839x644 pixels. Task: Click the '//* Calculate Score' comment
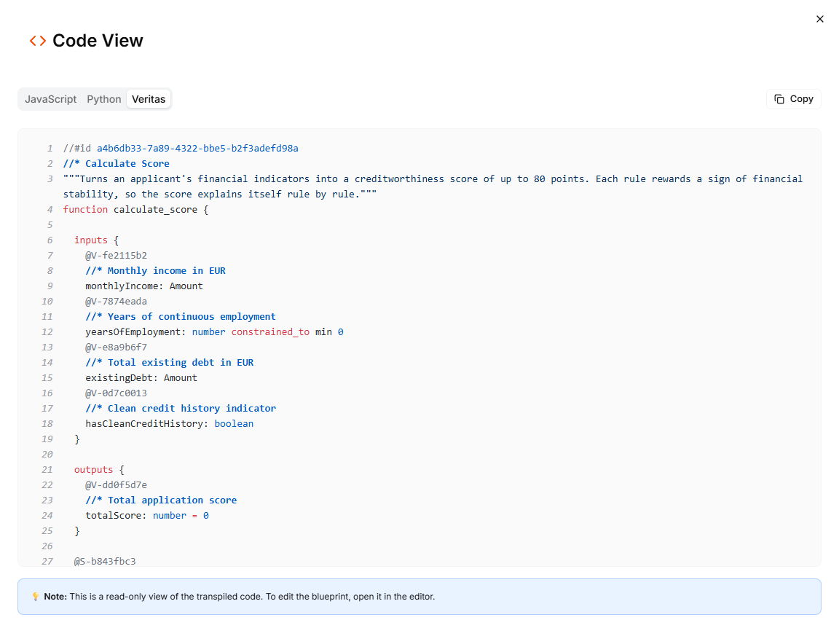pyautogui.click(x=116, y=163)
